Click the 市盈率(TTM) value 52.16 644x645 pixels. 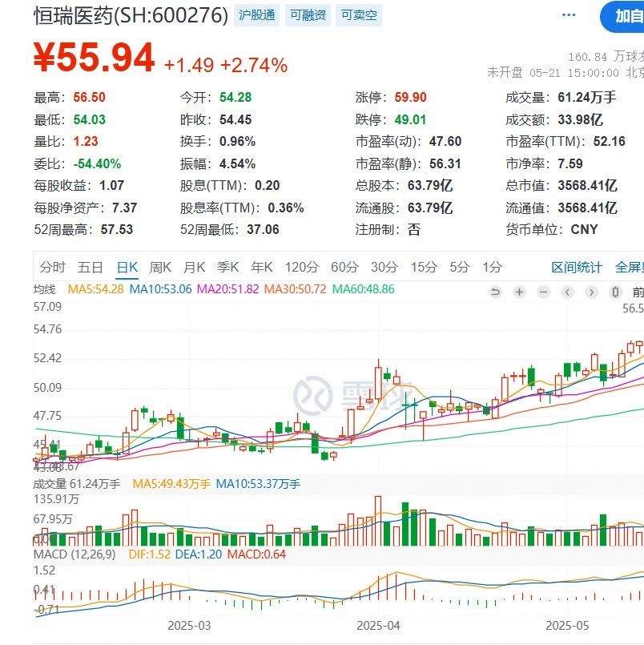(x=609, y=142)
